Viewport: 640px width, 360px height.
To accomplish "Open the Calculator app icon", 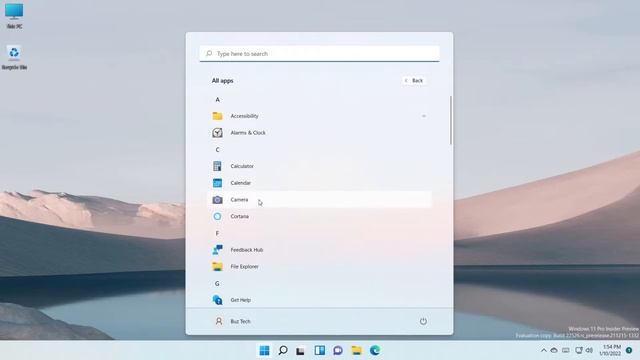I will [x=217, y=166].
